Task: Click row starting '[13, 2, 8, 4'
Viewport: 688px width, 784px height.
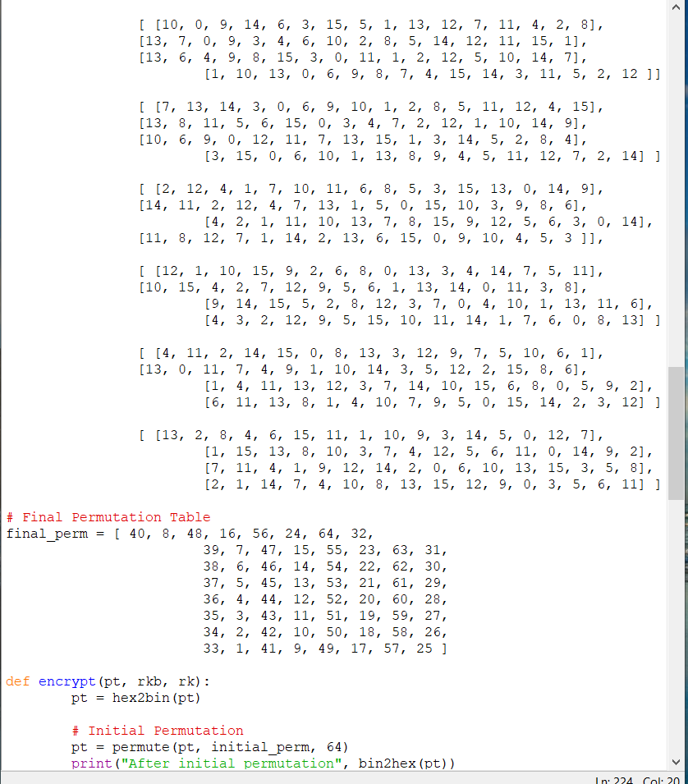Action: [371, 434]
